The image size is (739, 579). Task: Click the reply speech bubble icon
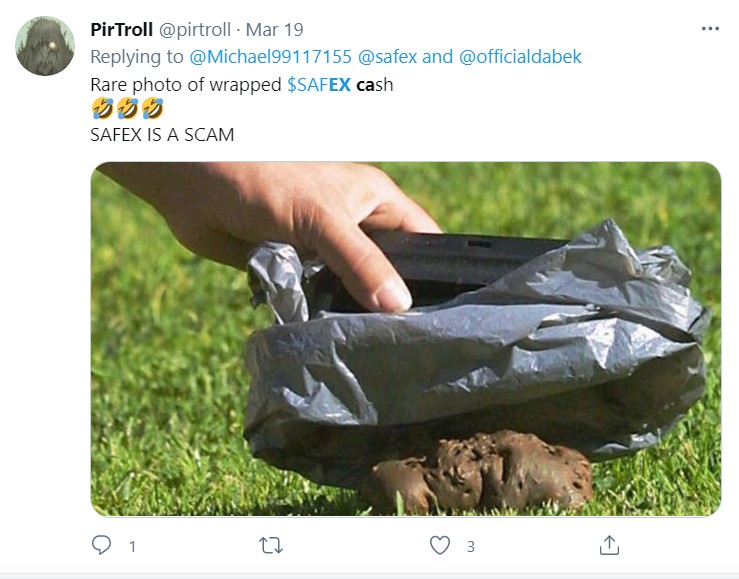coord(101,545)
